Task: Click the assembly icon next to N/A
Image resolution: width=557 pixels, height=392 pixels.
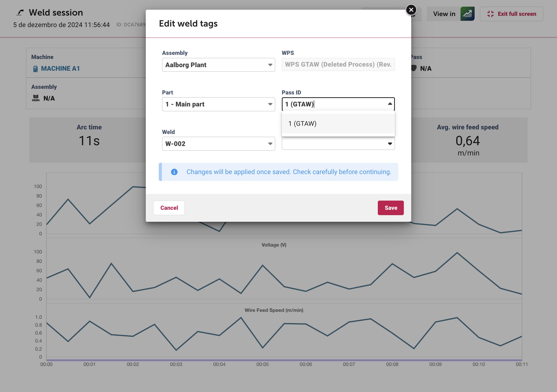Action: tap(36, 98)
